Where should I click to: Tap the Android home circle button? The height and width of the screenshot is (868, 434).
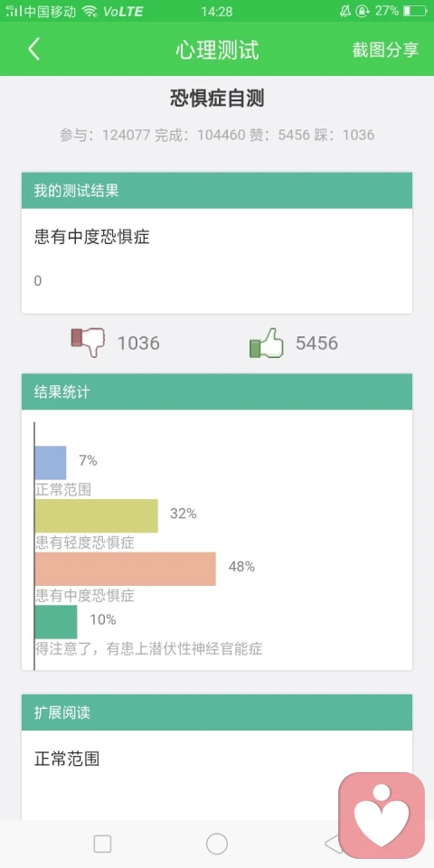[217, 844]
